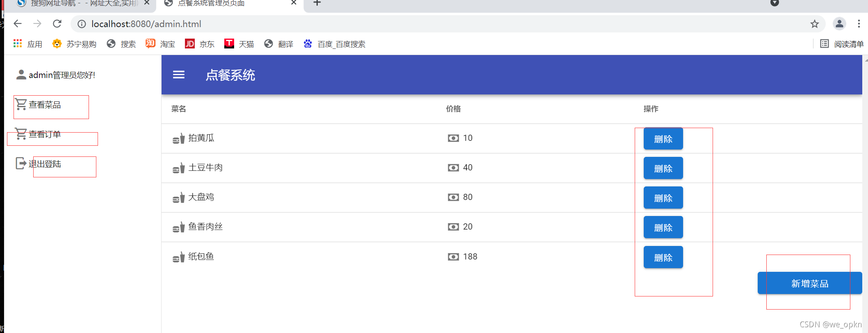Click the 价格 column header
The height and width of the screenshot is (333, 868).
coord(453,109)
